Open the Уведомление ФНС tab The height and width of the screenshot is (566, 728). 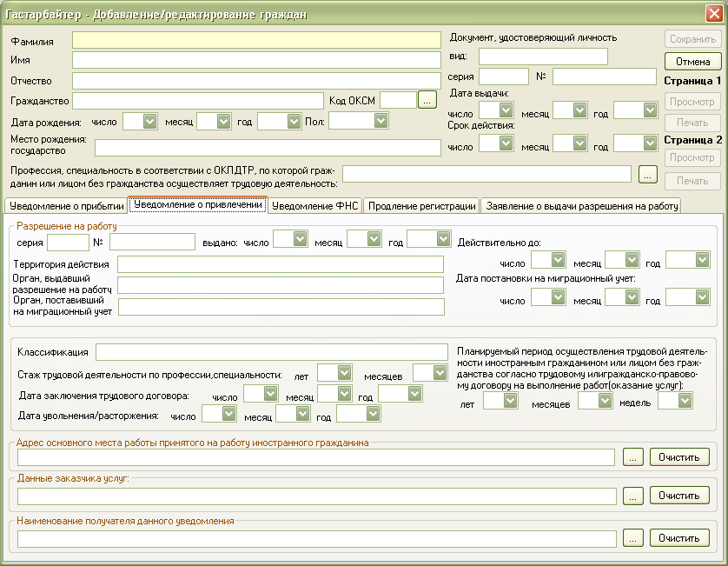(x=314, y=206)
